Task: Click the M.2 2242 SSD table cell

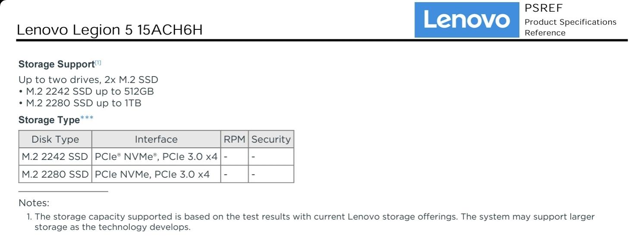Action: (x=55, y=156)
